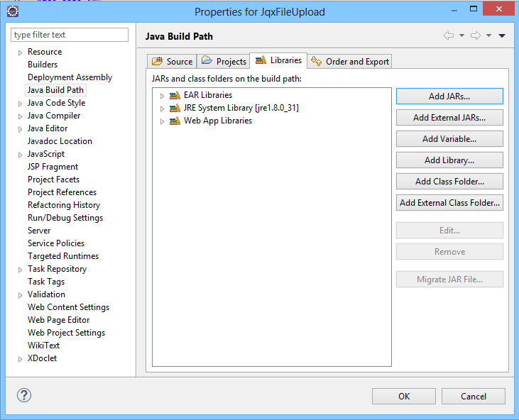The image size is (519, 420).
Task: Click the Add Library button
Action: coord(449,160)
